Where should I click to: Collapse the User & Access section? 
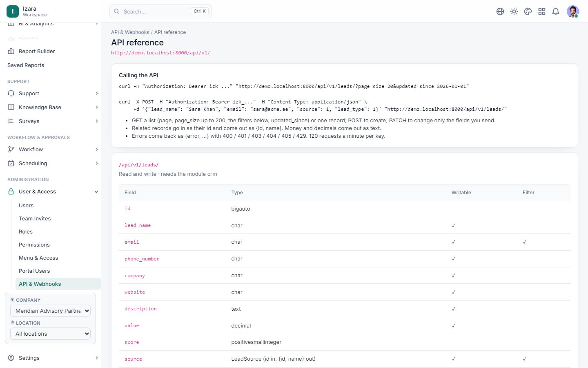point(96,191)
